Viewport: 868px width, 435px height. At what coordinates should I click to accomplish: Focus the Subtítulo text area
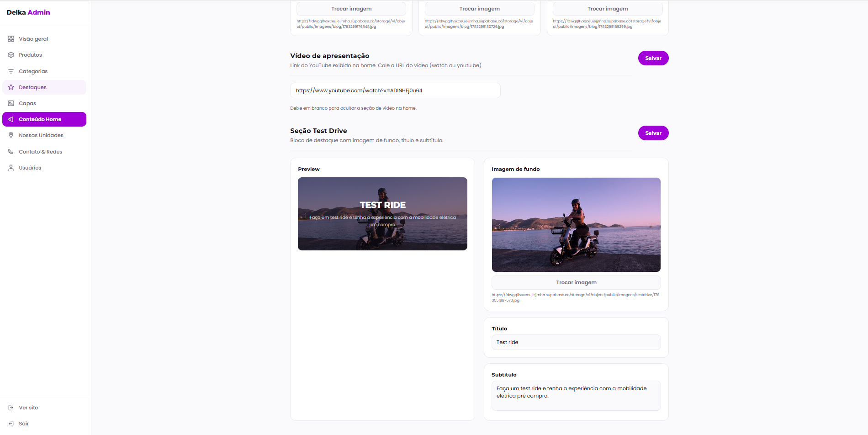click(576, 396)
